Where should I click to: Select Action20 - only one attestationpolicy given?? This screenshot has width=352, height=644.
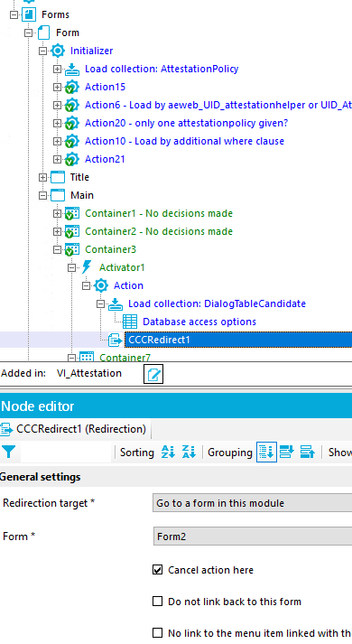point(186,123)
